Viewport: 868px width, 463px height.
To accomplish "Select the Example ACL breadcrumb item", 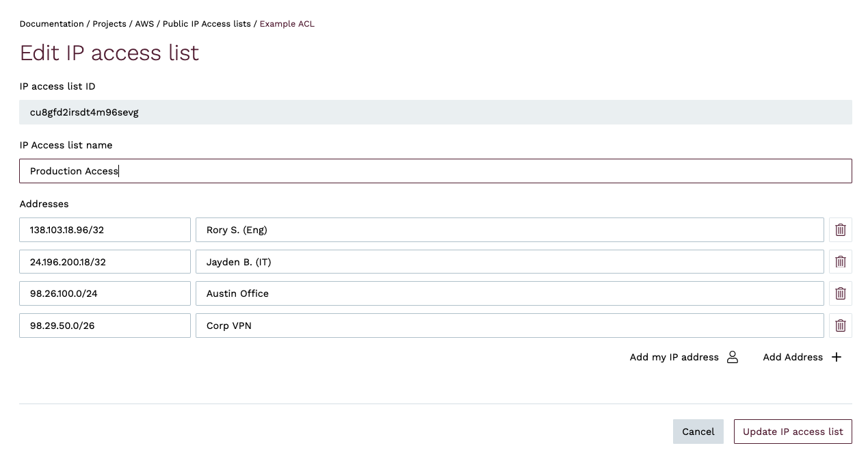I will [287, 23].
